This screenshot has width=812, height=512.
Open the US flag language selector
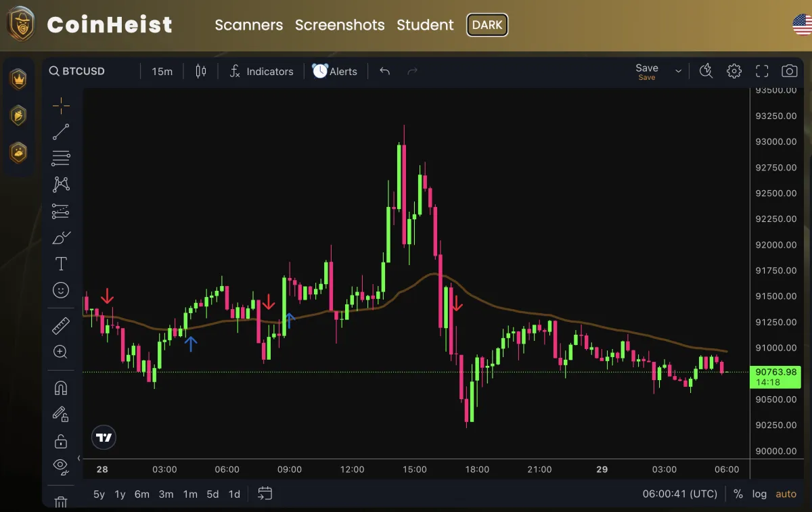(802, 24)
